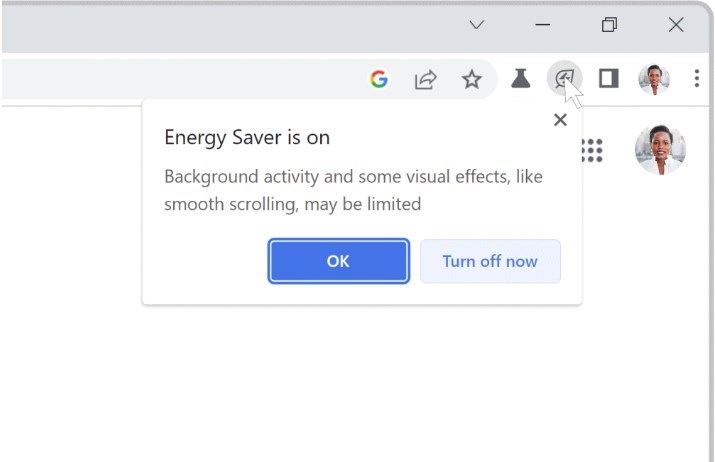Screen dimensions: 715x462
Task: Click the Google icon in the address bar
Action: (x=379, y=80)
